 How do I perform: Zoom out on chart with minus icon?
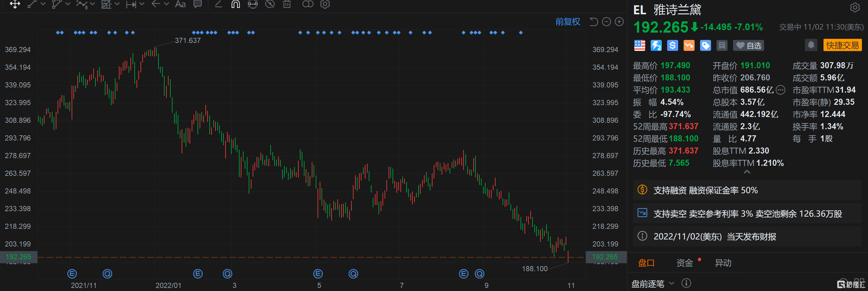coord(607,22)
